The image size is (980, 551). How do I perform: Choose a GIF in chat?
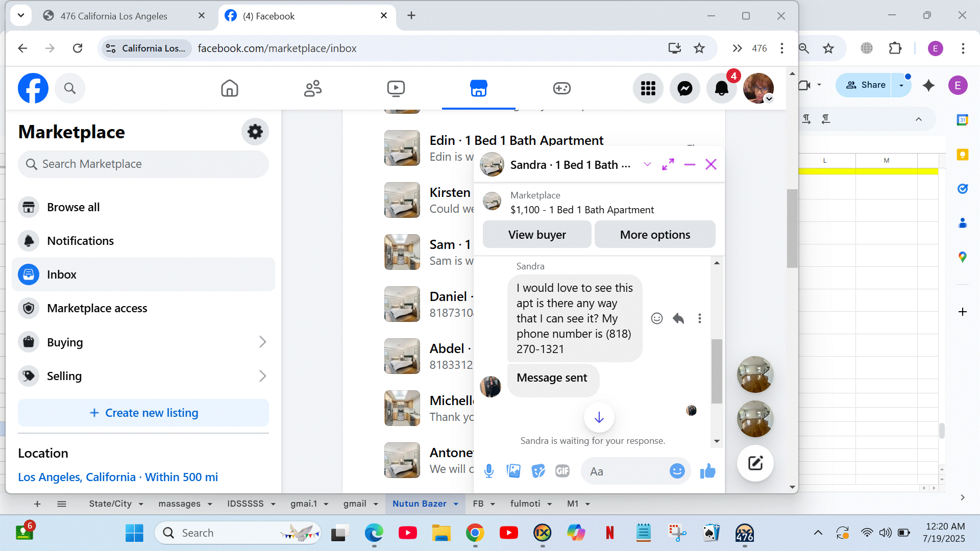(562, 471)
